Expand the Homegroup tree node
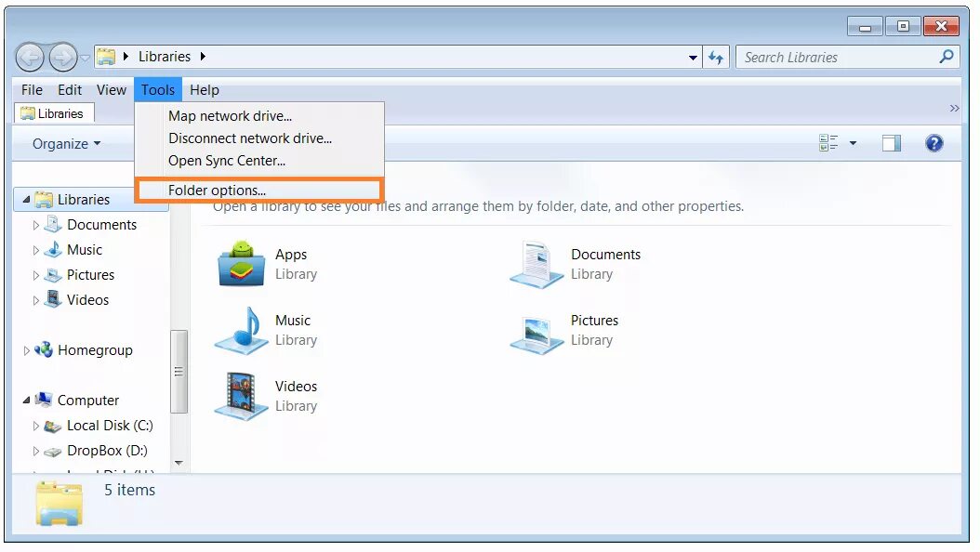 coord(26,350)
